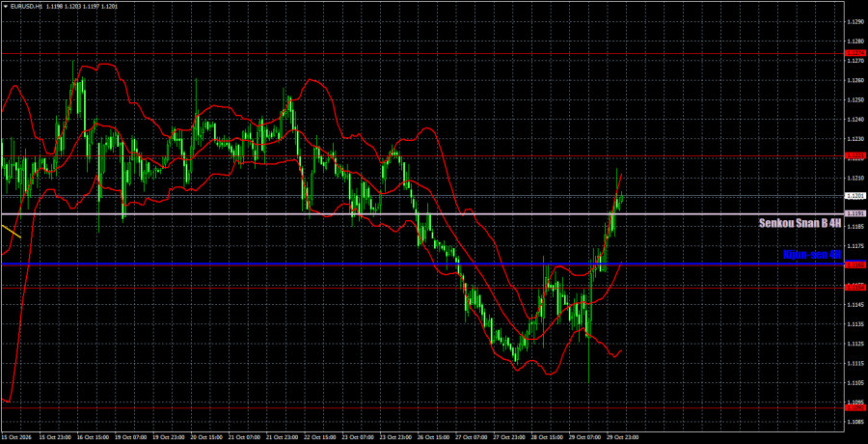868x444 pixels.
Task: Click the red 1.1092 level price tag
Action: [x=855, y=407]
